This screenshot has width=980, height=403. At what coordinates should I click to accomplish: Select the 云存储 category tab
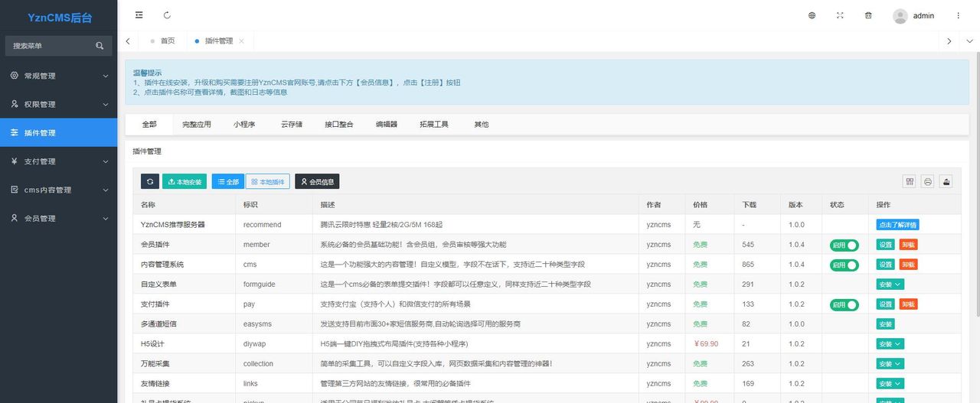pyautogui.click(x=292, y=124)
